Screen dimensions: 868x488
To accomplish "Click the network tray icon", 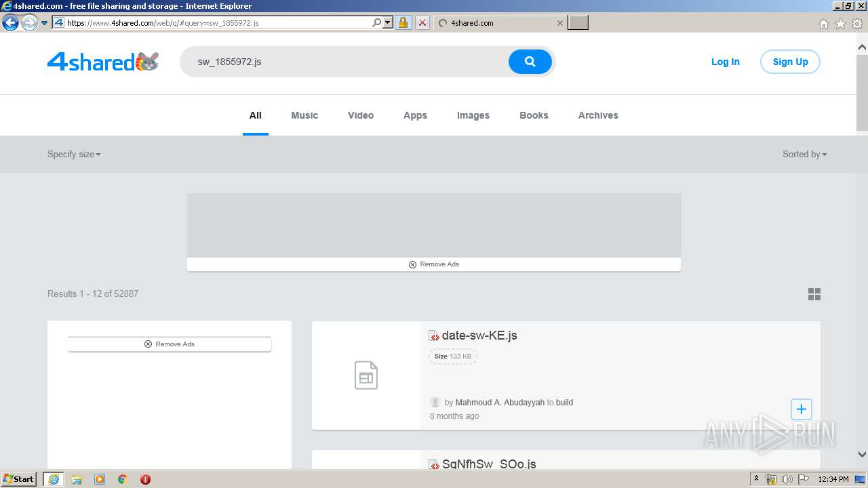I will 771,479.
